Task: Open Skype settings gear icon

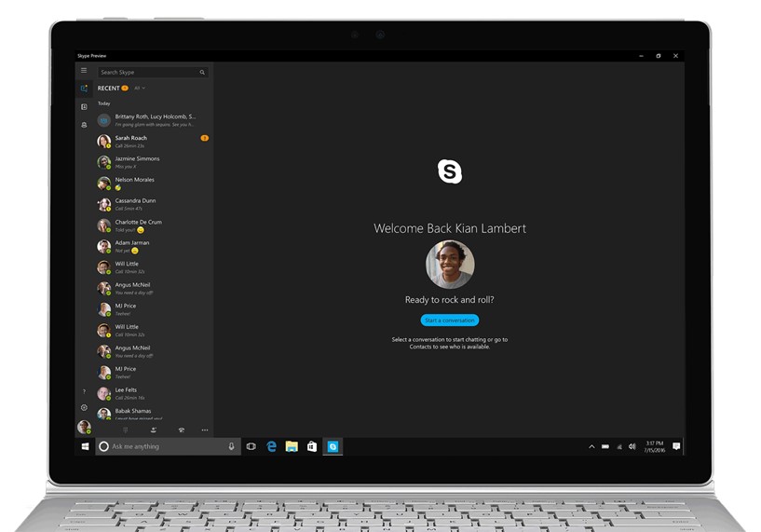Action: 84,408
